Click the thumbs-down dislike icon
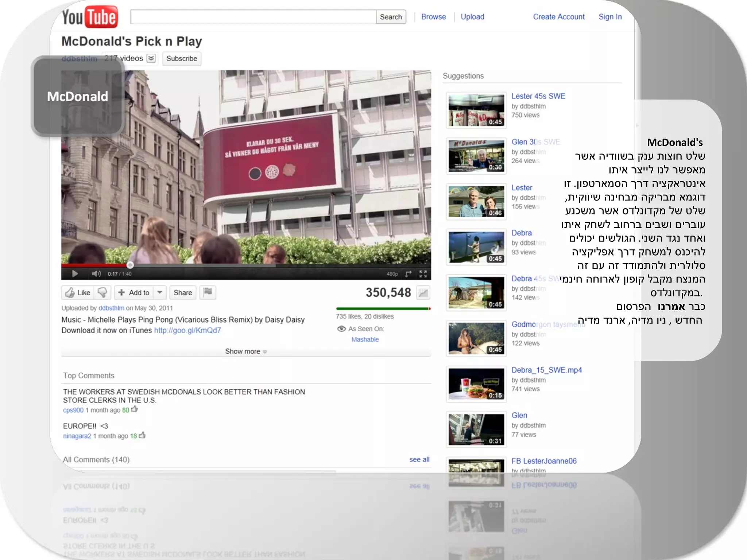The width and height of the screenshot is (747, 560). pos(102,292)
